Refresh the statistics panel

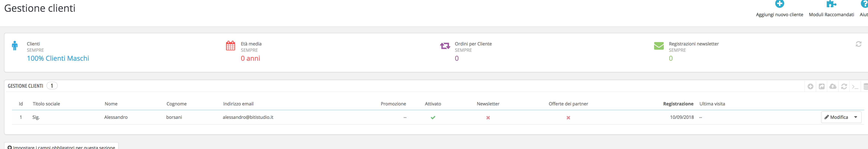pyautogui.click(x=858, y=44)
